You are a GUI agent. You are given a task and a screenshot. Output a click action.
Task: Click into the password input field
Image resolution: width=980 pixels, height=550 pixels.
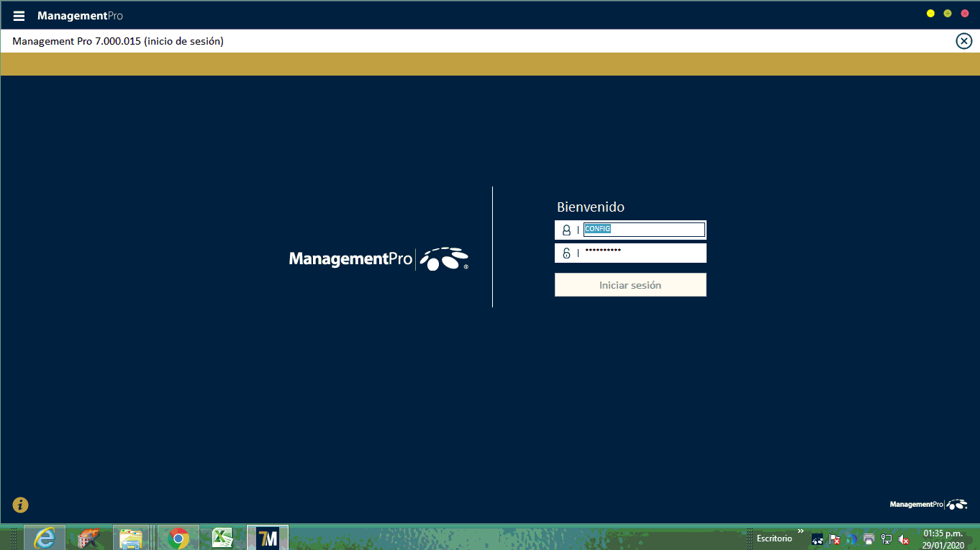pyautogui.click(x=643, y=253)
